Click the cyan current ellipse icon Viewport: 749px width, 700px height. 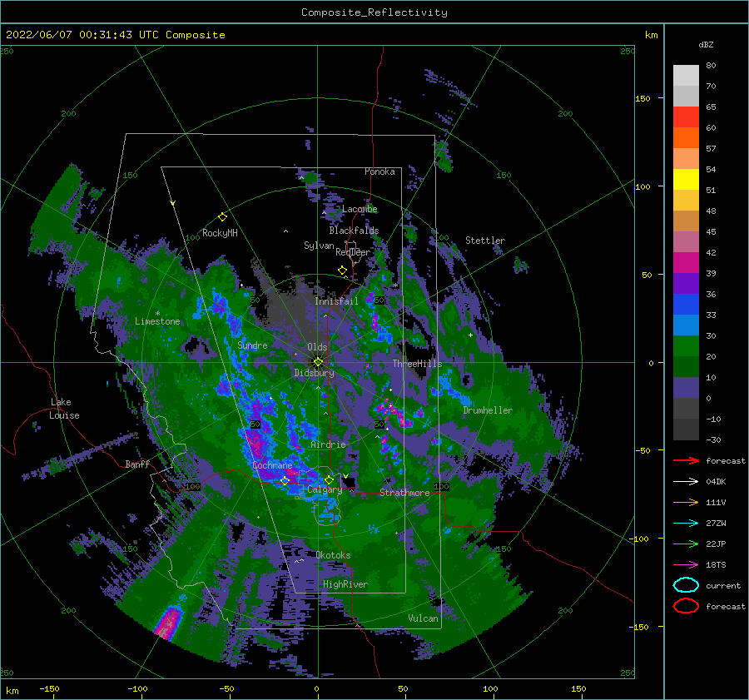[x=686, y=585]
